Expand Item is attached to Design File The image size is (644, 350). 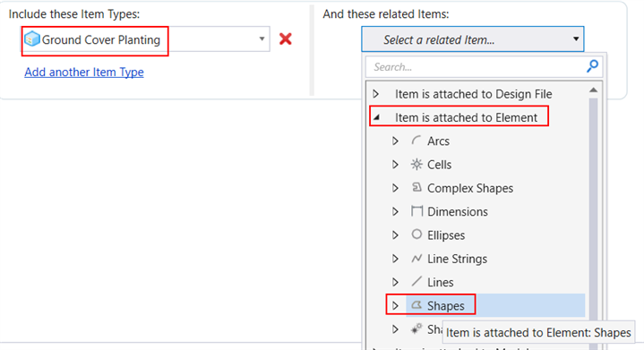376,94
